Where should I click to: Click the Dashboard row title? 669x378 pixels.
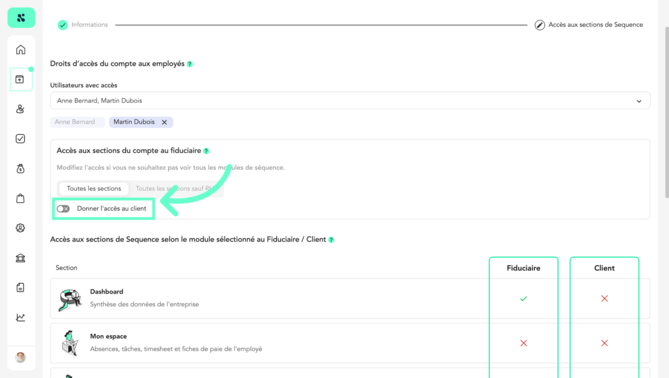pos(107,292)
